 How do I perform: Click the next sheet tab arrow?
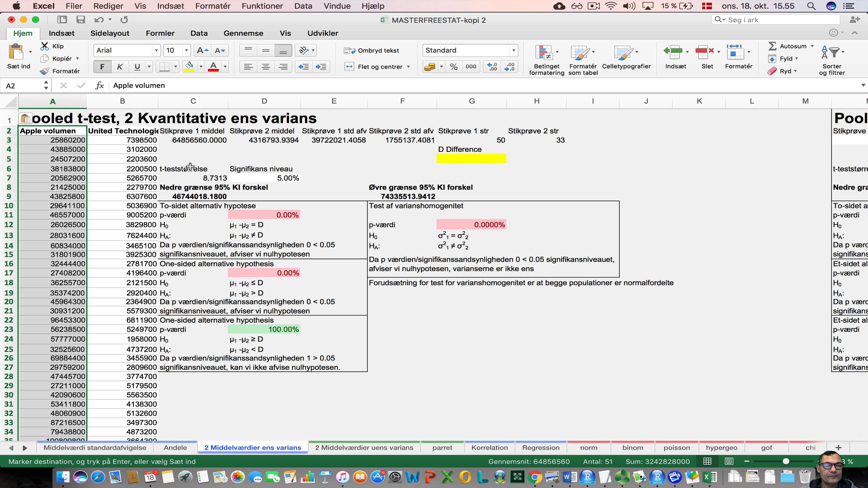25,448
